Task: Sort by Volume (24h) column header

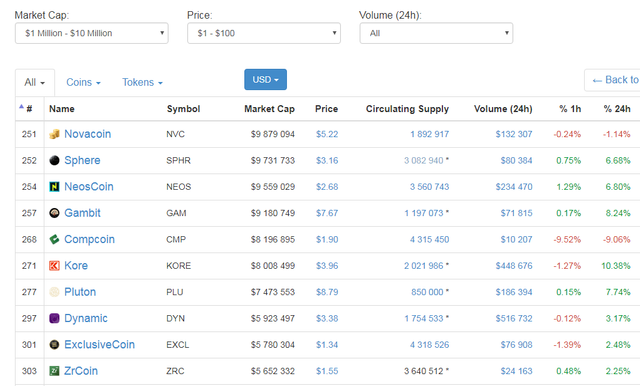Action: pos(503,109)
